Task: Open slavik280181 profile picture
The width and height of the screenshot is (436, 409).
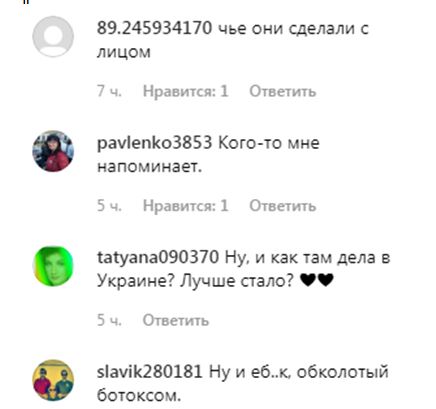Action: 53,380
